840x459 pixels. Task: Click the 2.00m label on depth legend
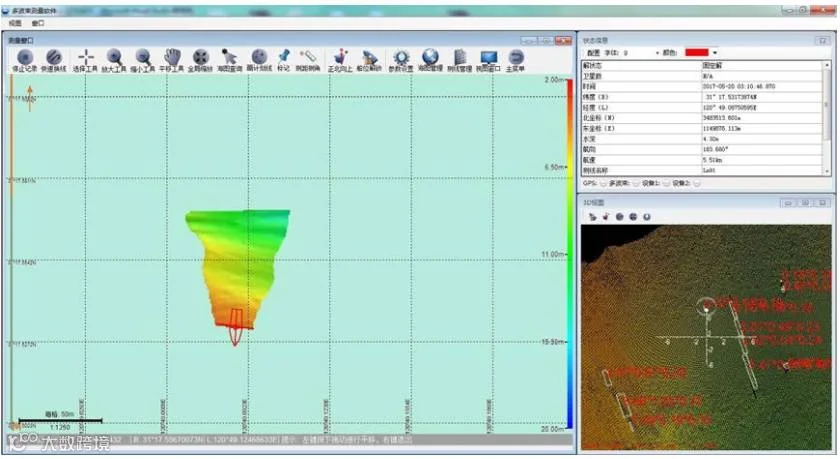click(554, 80)
